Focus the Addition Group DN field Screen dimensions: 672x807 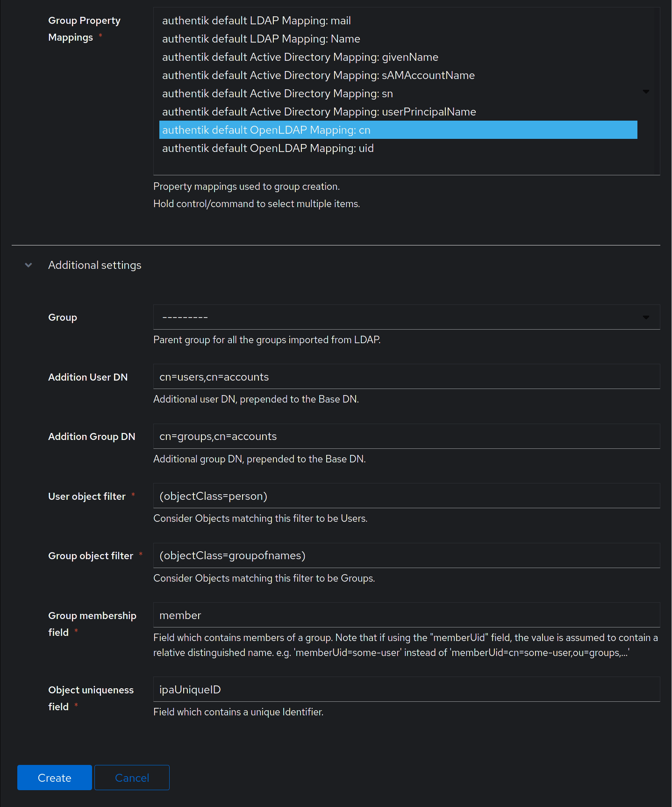click(x=406, y=436)
